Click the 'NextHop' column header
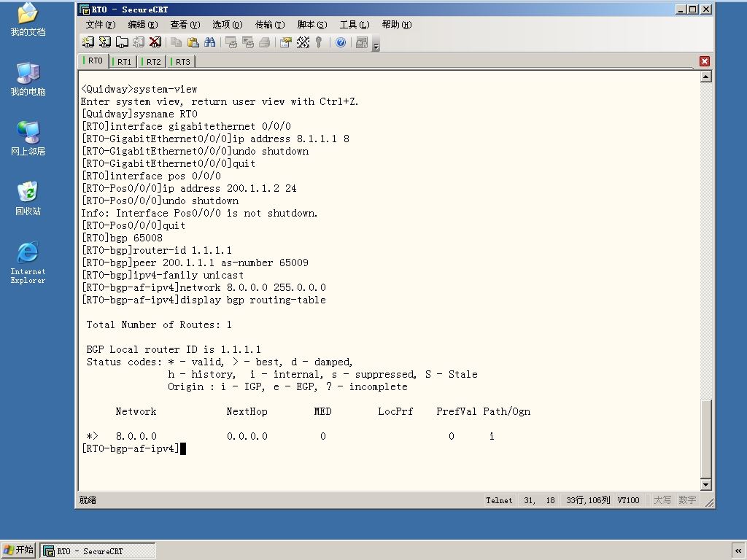 tap(247, 411)
